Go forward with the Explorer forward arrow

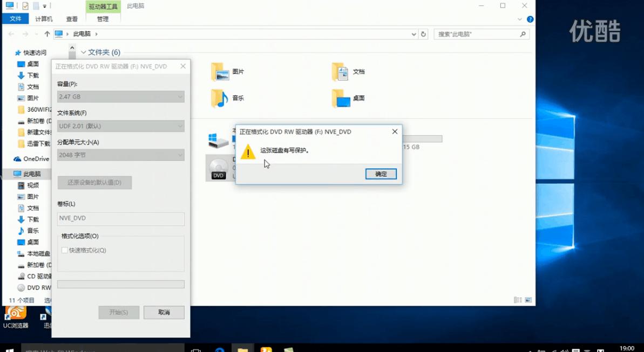tap(25, 34)
